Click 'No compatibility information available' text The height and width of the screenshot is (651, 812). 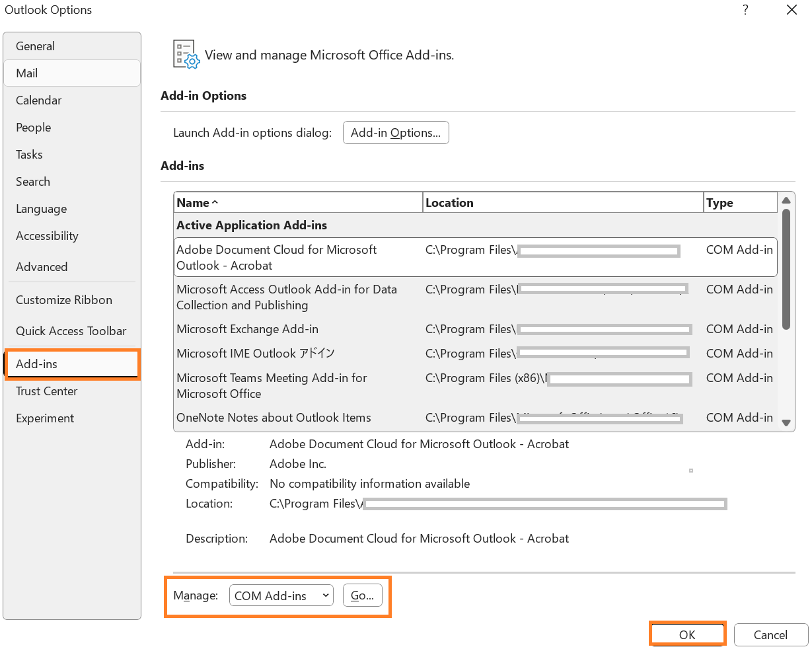[x=370, y=484]
